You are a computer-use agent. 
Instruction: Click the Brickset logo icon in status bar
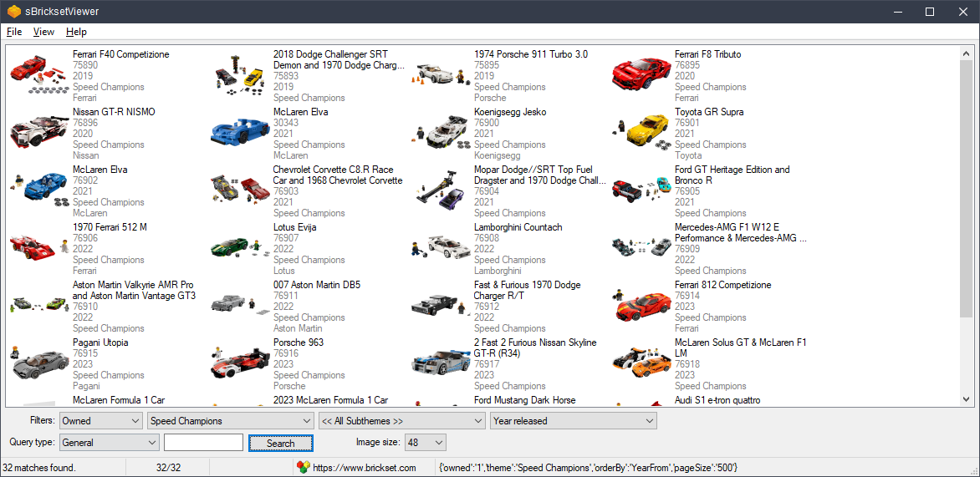(304, 468)
